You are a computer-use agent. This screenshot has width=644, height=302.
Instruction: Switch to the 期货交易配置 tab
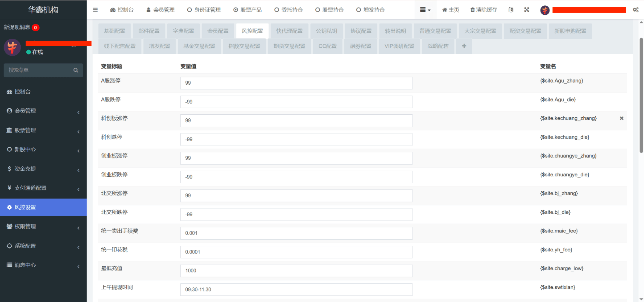[x=289, y=46]
